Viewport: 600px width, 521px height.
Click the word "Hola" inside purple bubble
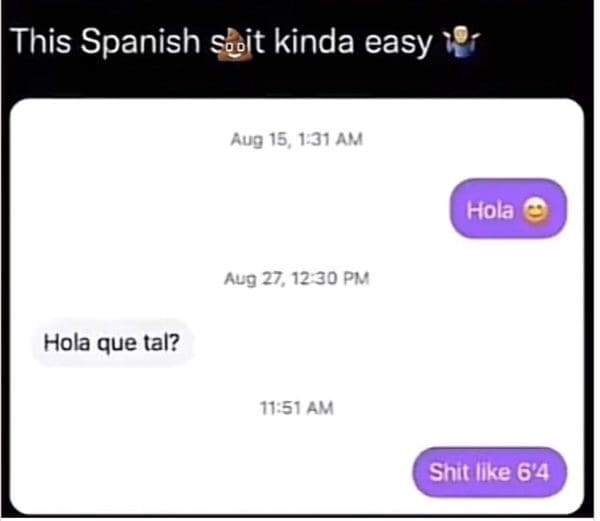click(490, 210)
